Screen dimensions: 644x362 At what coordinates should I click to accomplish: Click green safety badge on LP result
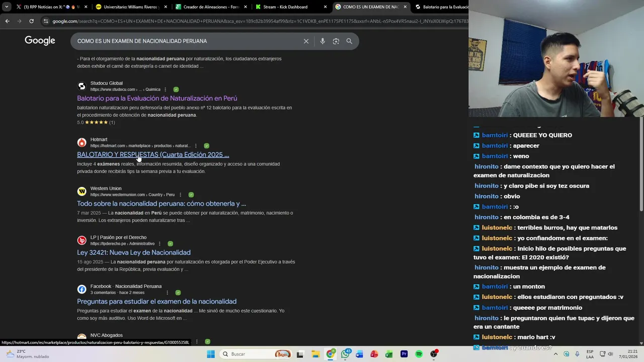[170, 243]
